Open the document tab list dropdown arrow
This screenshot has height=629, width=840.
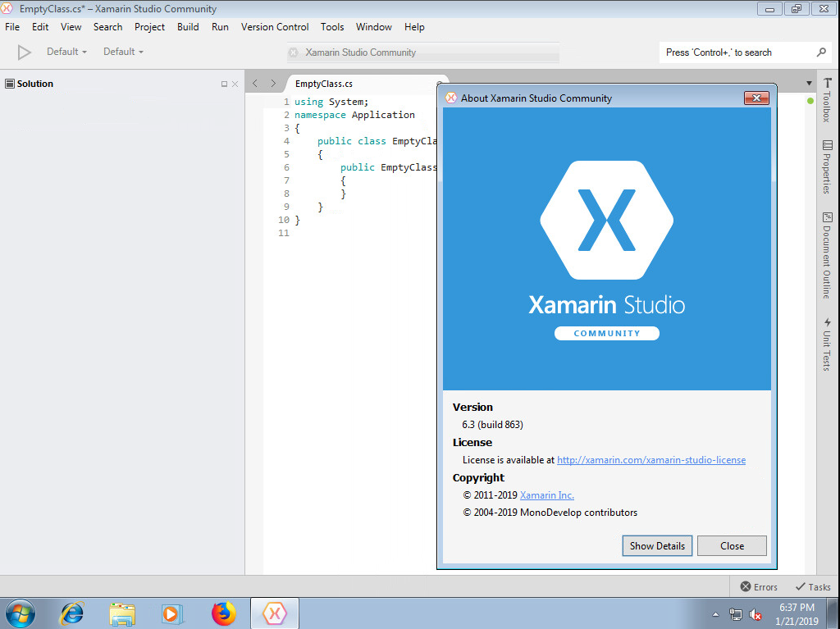(x=809, y=84)
